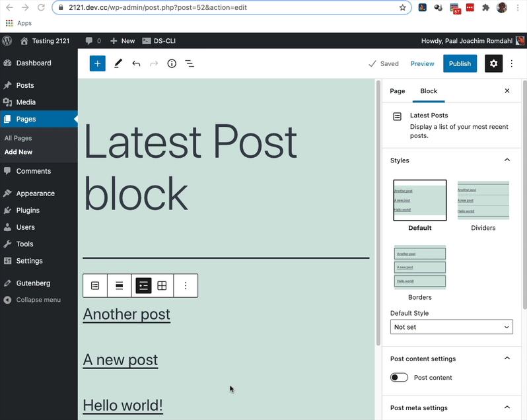The width and height of the screenshot is (527, 420).
Task: Click the Another post link
Action: (126, 314)
